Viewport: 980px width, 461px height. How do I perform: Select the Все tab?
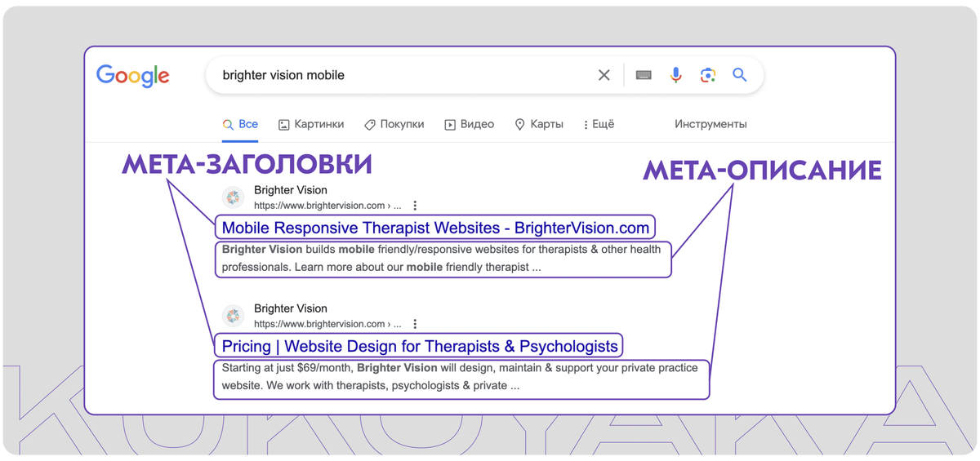(240, 125)
